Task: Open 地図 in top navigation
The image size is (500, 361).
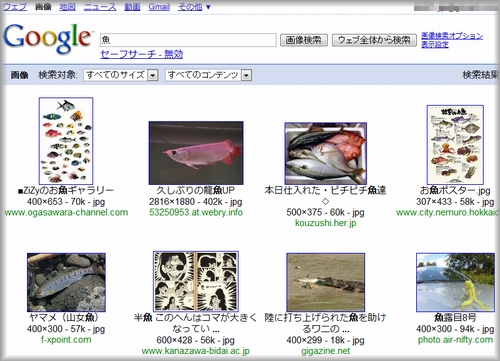Action: pos(67,7)
